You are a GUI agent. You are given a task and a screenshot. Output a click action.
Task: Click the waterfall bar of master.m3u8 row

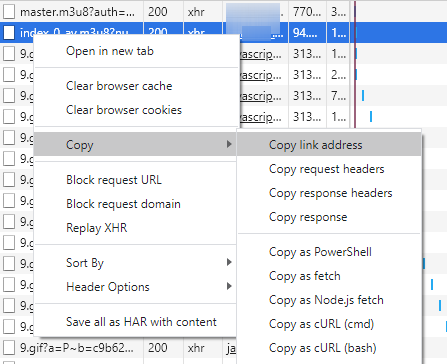(x=355, y=12)
